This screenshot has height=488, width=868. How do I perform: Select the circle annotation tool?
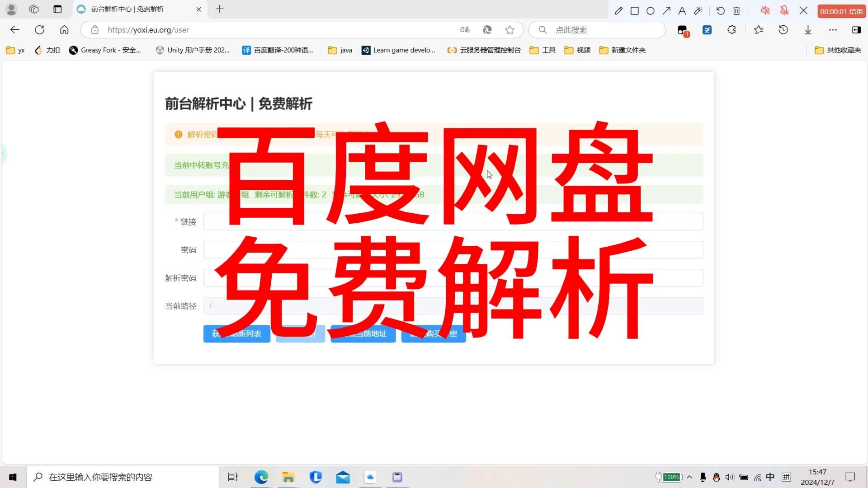click(x=651, y=11)
